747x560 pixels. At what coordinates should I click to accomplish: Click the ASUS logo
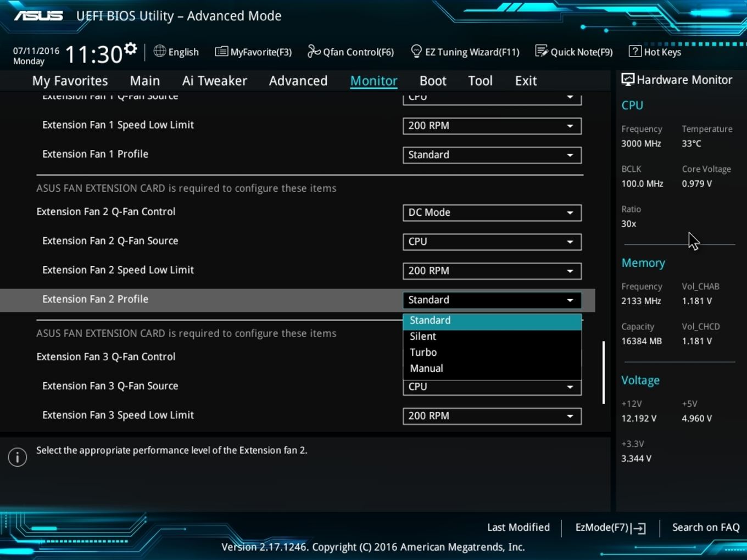tap(38, 15)
